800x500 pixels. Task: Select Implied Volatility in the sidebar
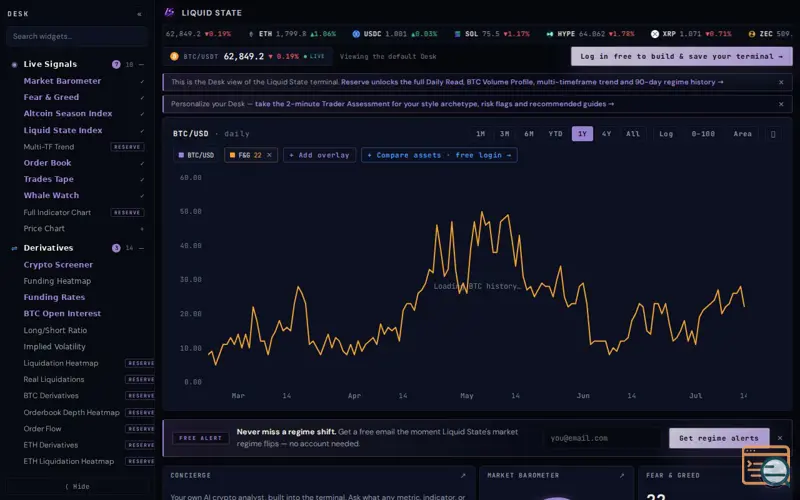[x=55, y=347]
